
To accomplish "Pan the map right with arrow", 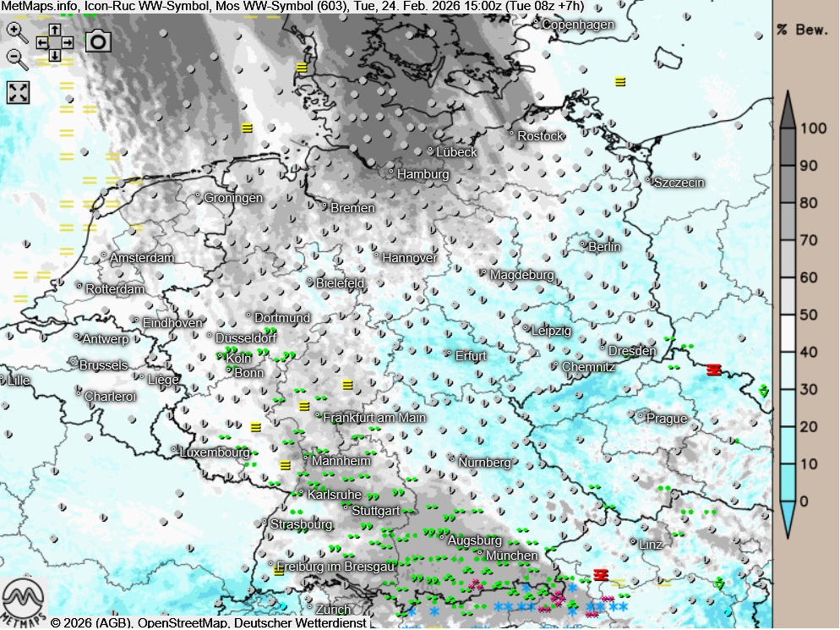I will 68,41.
